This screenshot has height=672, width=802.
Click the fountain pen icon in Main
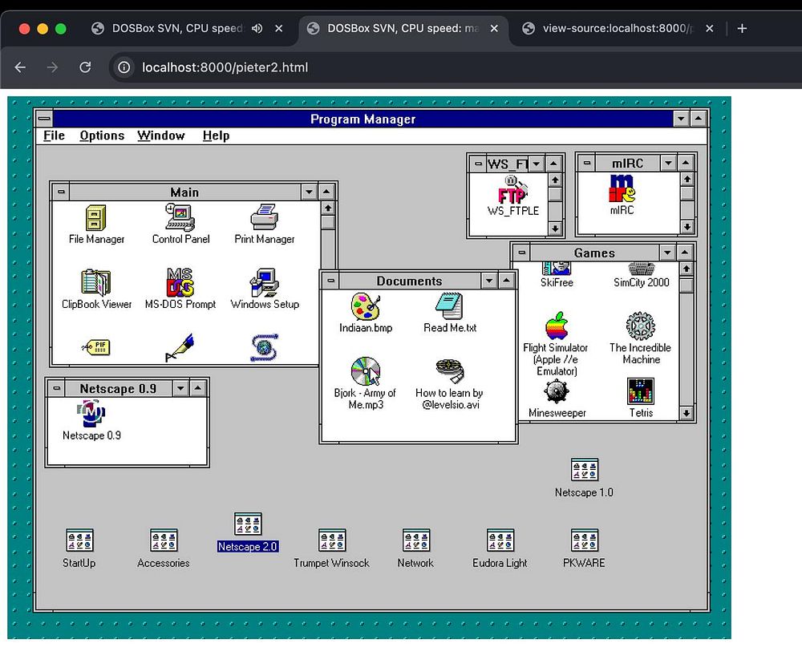point(180,348)
